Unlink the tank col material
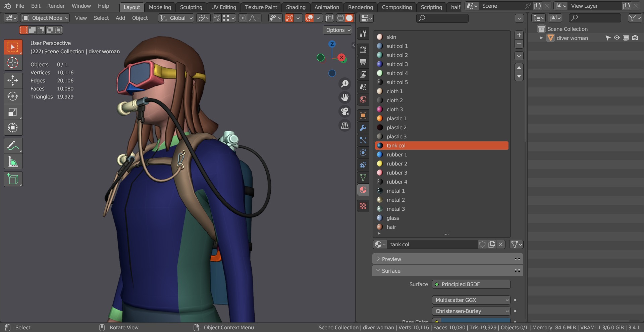The image size is (644, 332). point(501,245)
